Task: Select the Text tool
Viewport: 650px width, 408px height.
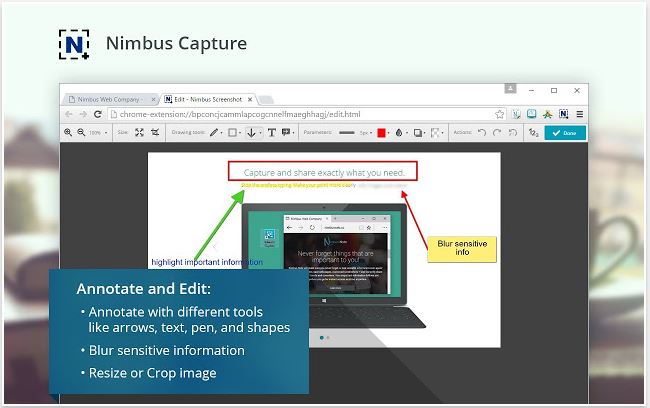Action: 272,132
